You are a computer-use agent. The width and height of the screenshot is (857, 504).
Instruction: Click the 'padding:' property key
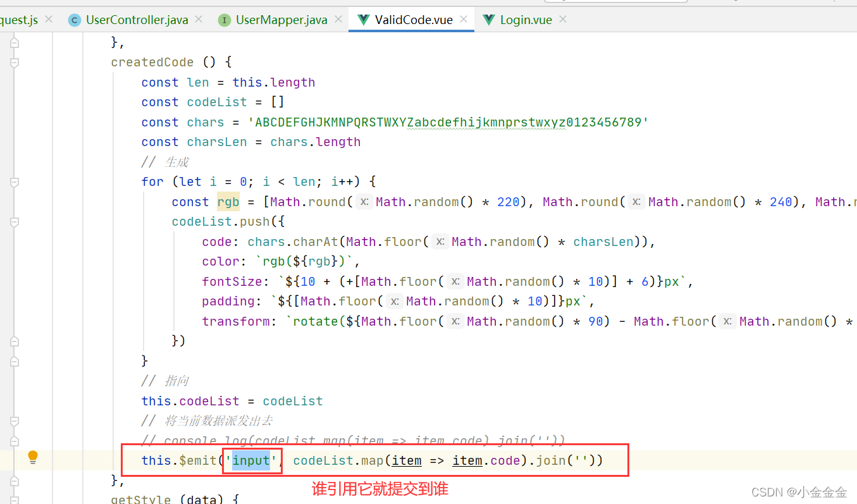[232, 301]
